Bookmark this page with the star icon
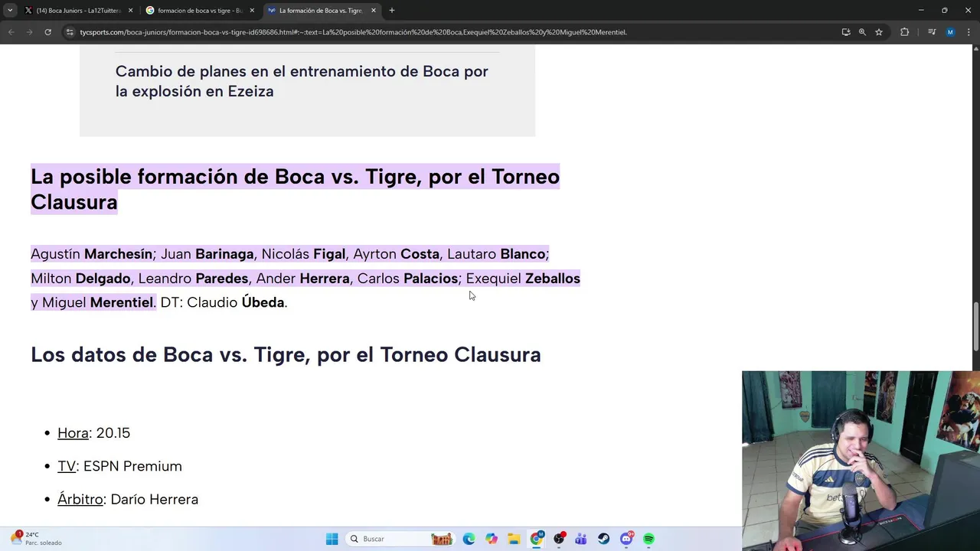Image resolution: width=980 pixels, height=551 pixels. pos(879,32)
